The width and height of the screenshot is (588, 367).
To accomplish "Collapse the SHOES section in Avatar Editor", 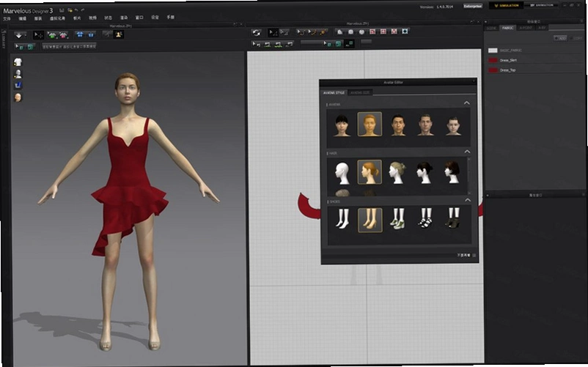I will 468,201.
